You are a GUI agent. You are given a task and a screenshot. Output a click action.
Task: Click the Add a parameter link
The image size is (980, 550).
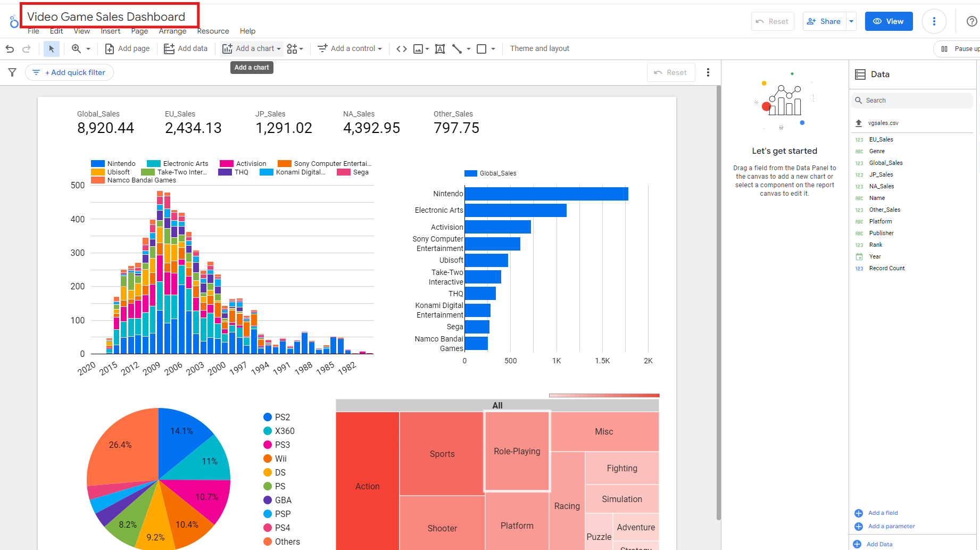(891, 526)
